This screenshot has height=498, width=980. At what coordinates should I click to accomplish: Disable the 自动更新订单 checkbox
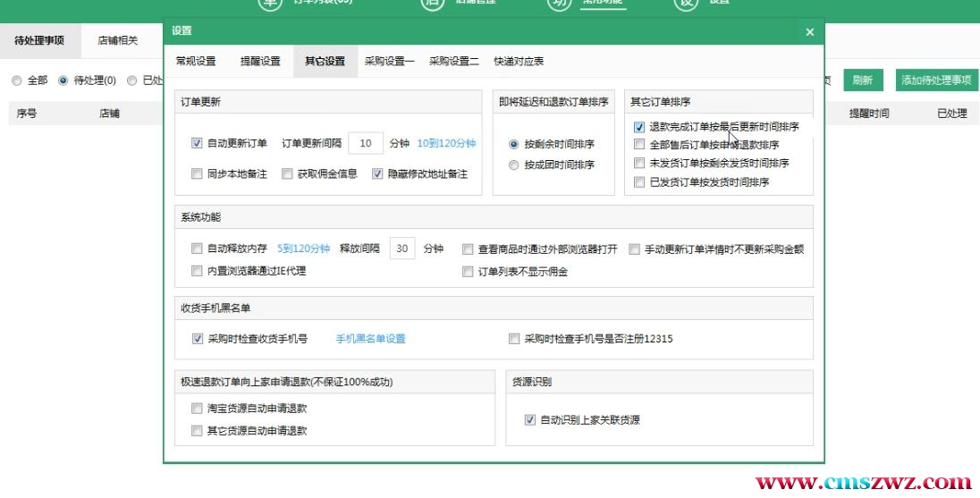(x=197, y=143)
